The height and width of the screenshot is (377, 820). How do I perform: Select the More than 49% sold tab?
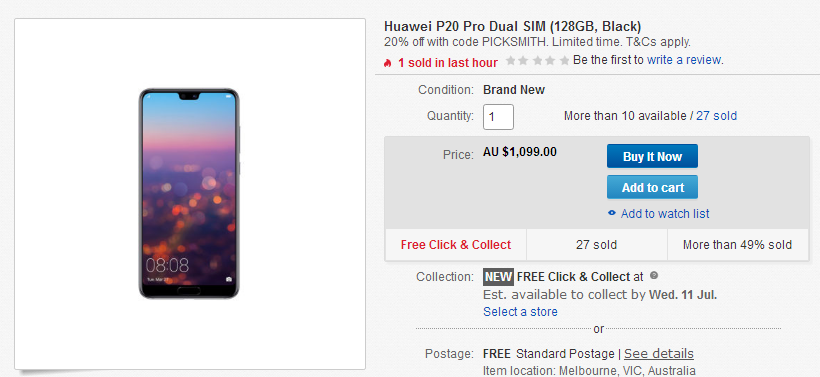coord(738,245)
